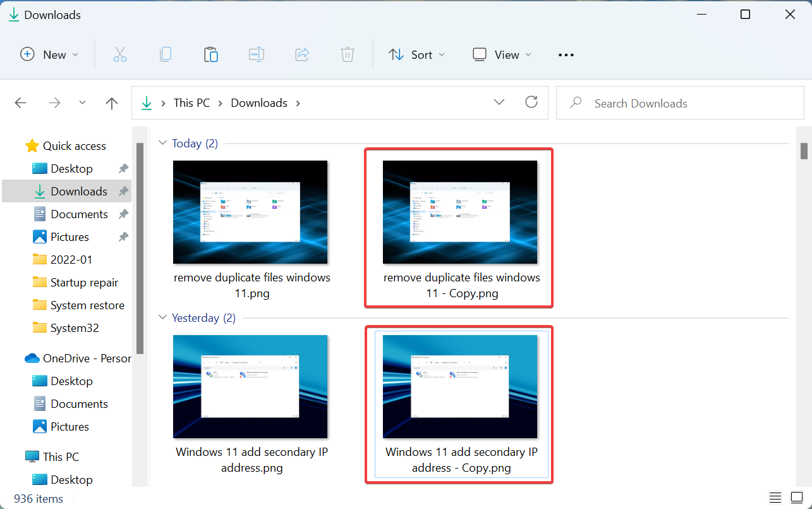Select remove duplicate files windows 11 - Copy.png
This screenshot has height=509, width=812.
click(459, 228)
